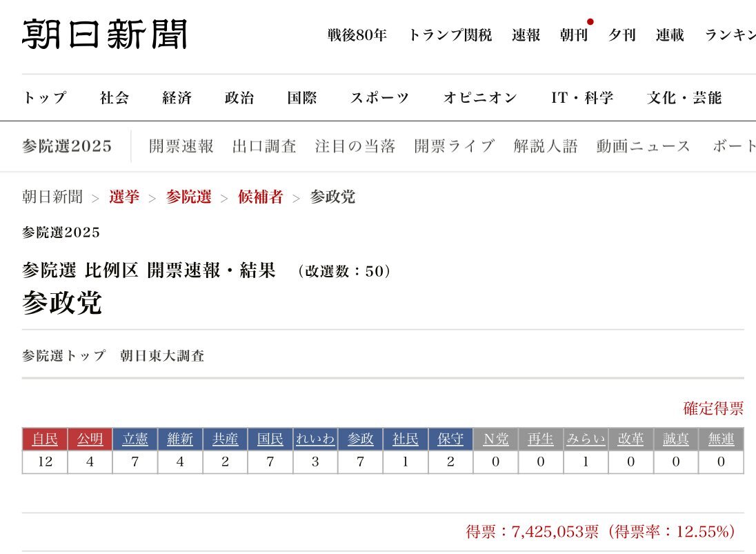Open the 自民 party column header
Image resolution: width=756 pixels, height=554 pixels.
click(x=45, y=439)
